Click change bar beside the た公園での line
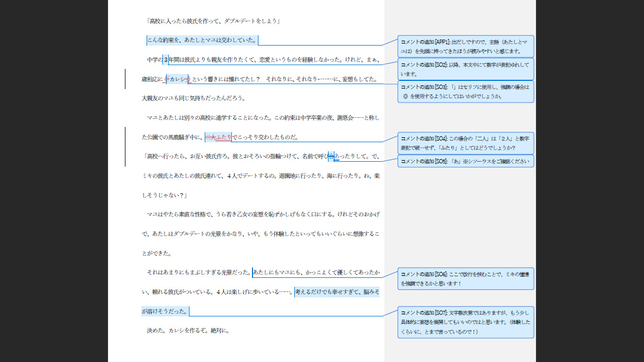Viewport: 644px width, 362px height. tap(125, 137)
